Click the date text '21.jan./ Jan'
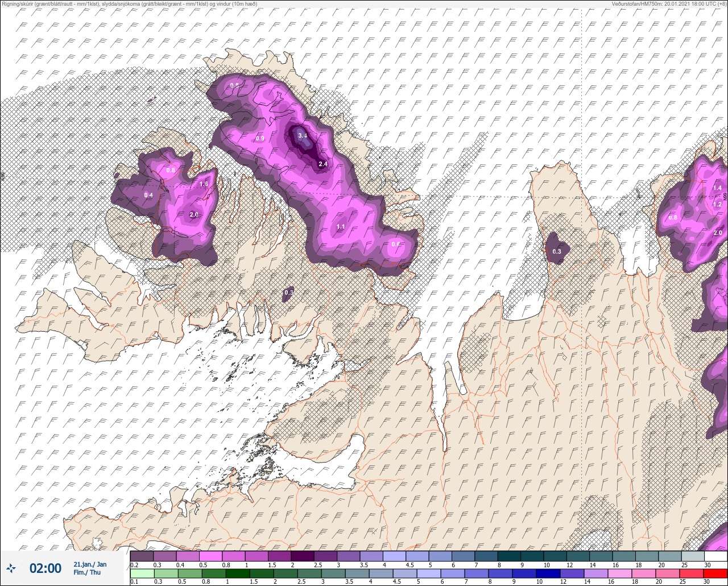 [90, 564]
